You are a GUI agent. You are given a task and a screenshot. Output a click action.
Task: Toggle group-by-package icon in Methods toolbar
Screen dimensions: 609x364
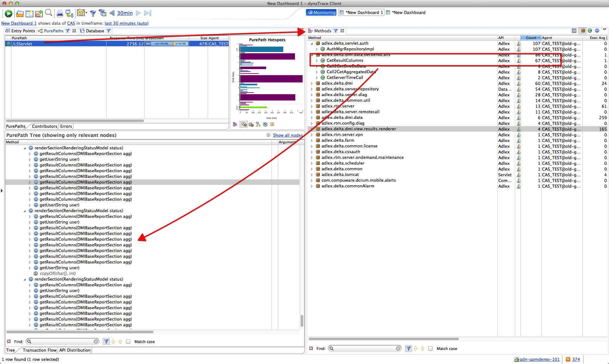583,31
